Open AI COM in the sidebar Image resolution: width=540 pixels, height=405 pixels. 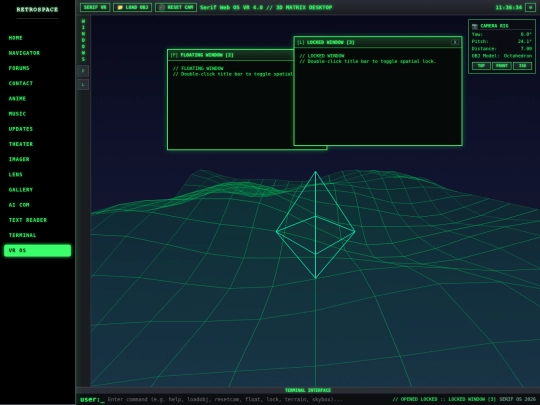point(37,205)
